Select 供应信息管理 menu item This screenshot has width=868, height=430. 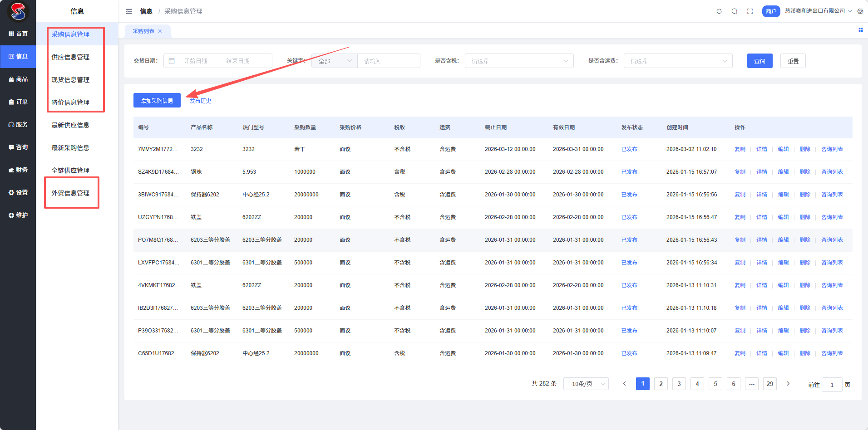pos(70,57)
